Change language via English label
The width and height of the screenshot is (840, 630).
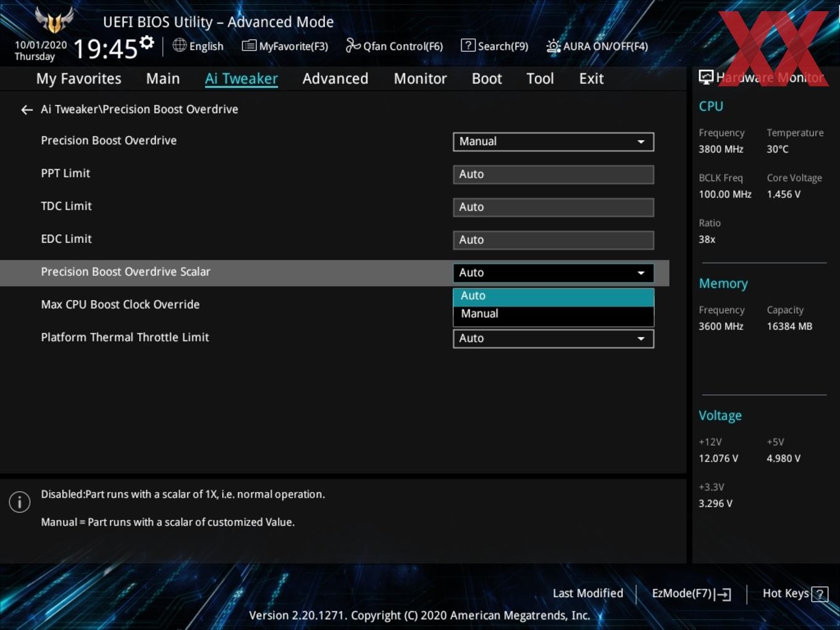click(x=206, y=46)
